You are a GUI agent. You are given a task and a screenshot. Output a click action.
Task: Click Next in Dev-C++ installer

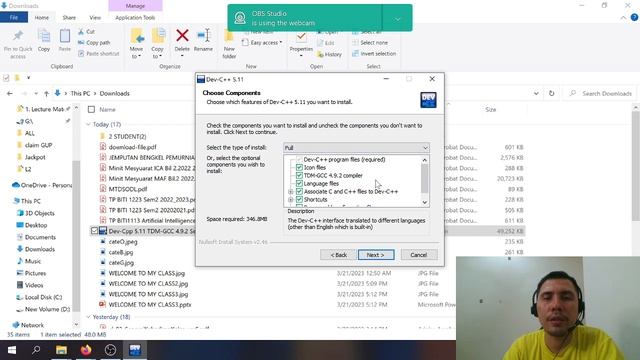(x=376, y=255)
